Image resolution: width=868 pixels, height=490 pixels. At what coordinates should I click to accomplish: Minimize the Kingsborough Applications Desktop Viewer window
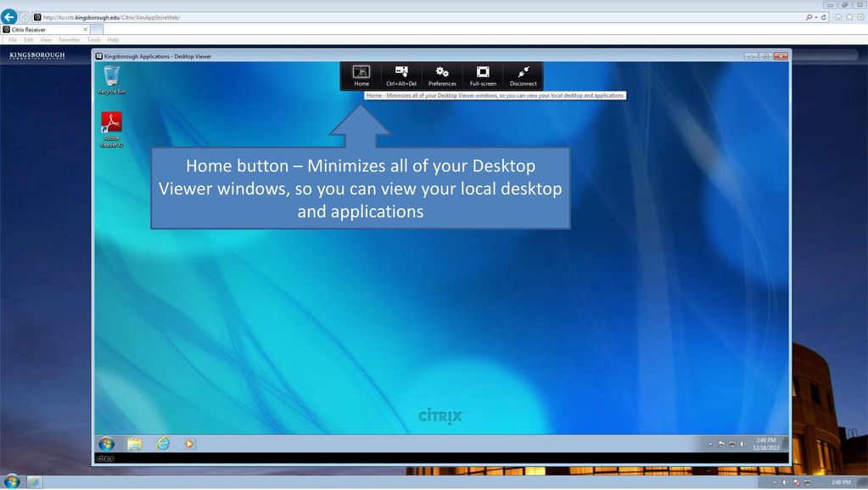coord(751,56)
